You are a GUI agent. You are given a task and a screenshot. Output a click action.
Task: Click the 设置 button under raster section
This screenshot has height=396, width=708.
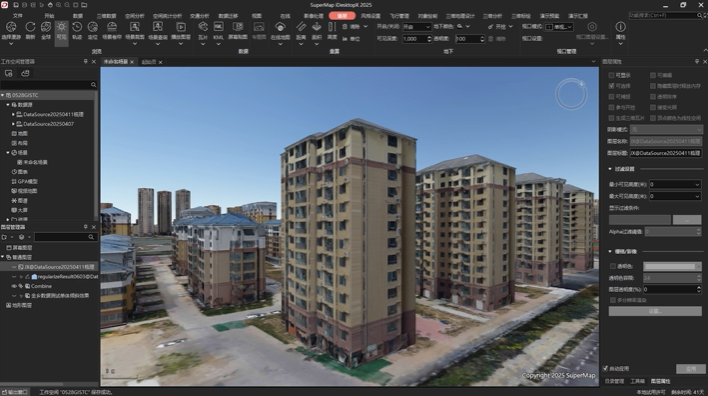coord(655,311)
